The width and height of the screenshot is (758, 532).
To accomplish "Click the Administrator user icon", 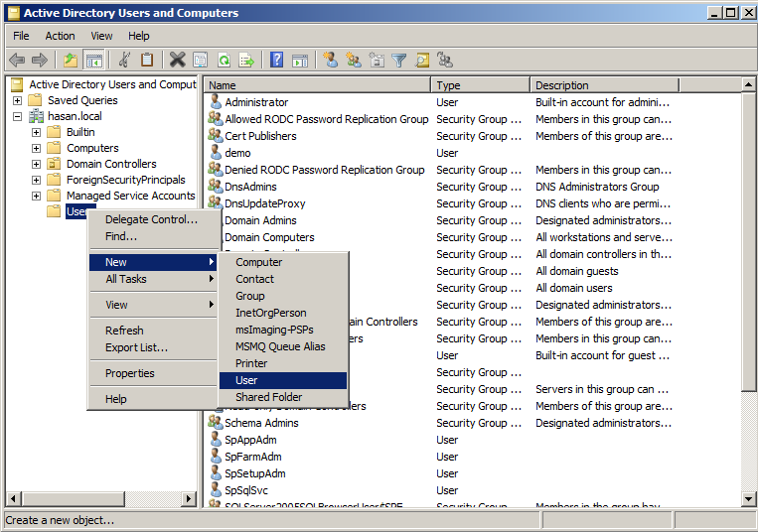I will tap(216, 102).
